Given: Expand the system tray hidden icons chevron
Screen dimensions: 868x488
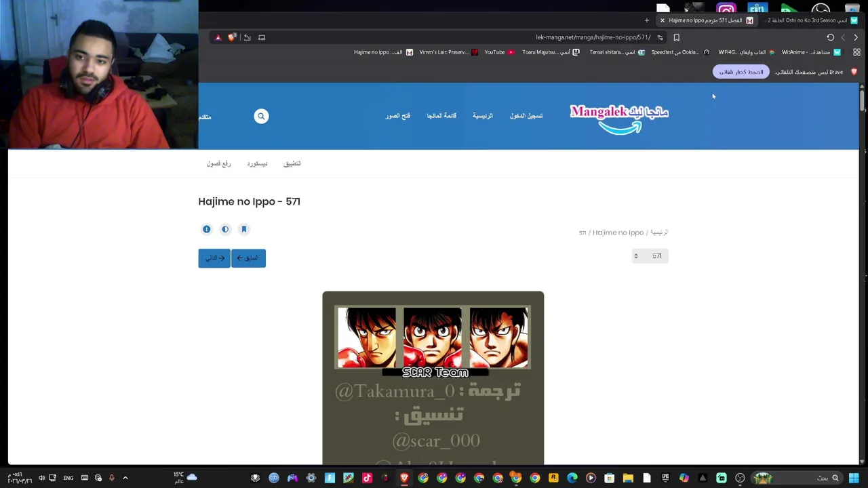Looking at the screenshot, I should 125,478.
